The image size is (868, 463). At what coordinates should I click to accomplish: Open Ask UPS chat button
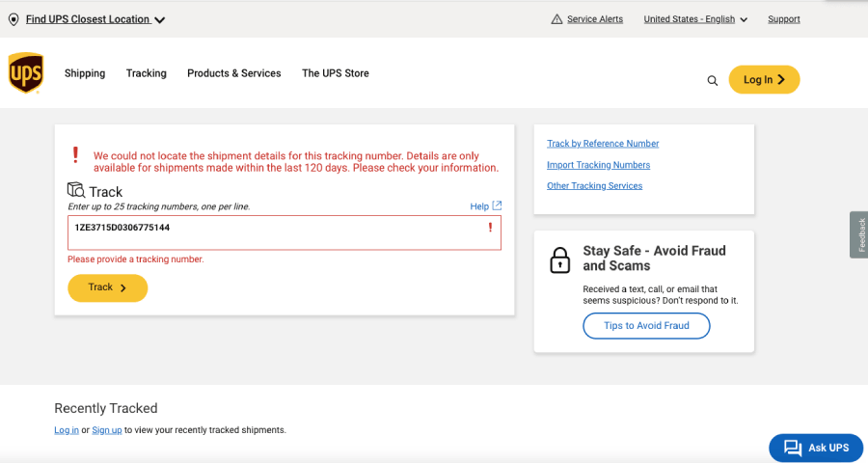816,448
